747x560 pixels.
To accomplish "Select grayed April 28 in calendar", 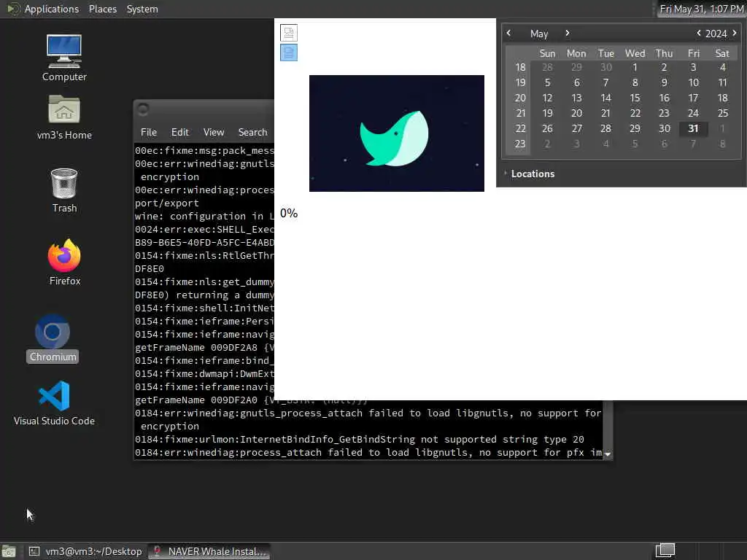I will tap(547, 67).
